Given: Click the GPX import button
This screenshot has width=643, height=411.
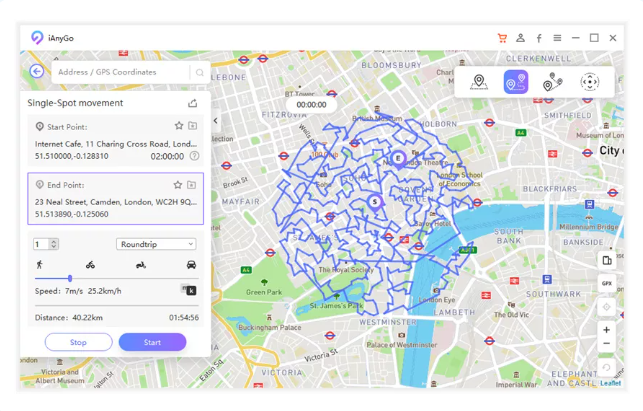Looking at the screenshot, I should pyautogui.click(x=606, y=283).
